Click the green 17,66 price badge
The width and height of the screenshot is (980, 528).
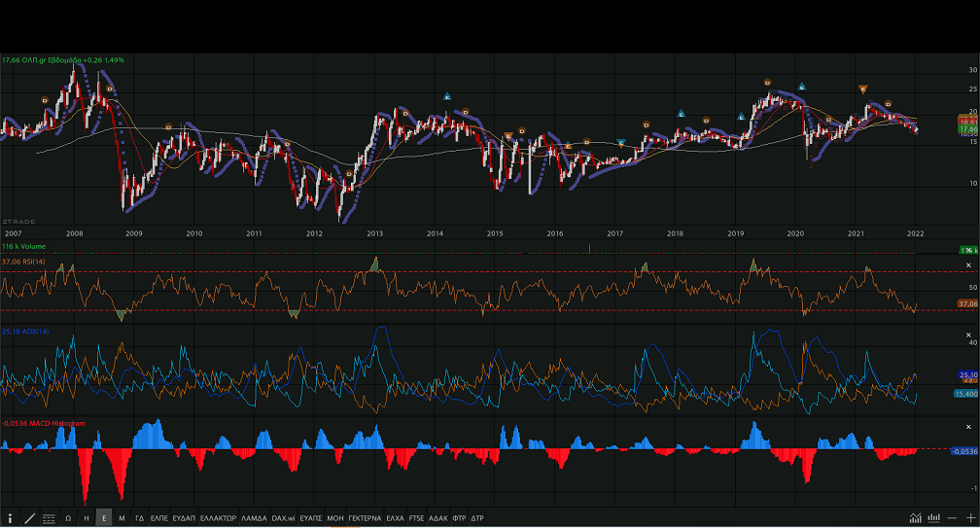[x=968, y=128]
